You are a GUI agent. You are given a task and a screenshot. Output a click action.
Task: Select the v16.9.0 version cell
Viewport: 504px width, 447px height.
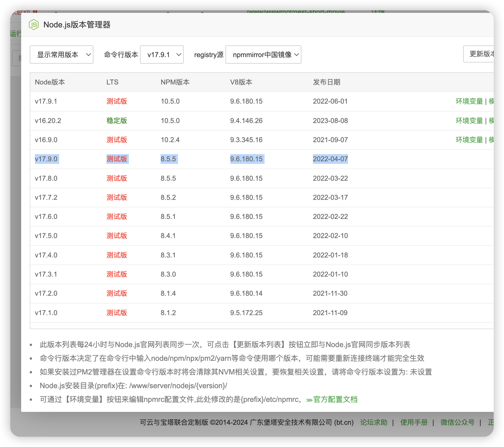click(x=46, y=140)
